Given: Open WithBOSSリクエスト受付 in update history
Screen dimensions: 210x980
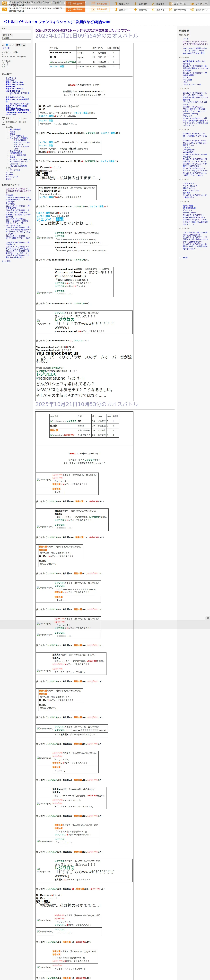Looking at the screenshot, I should pyautogui.click(x=194, y=53).
